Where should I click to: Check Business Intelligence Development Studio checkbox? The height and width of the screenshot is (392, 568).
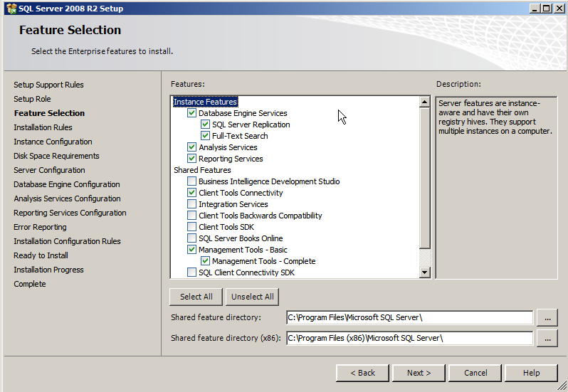191,181
